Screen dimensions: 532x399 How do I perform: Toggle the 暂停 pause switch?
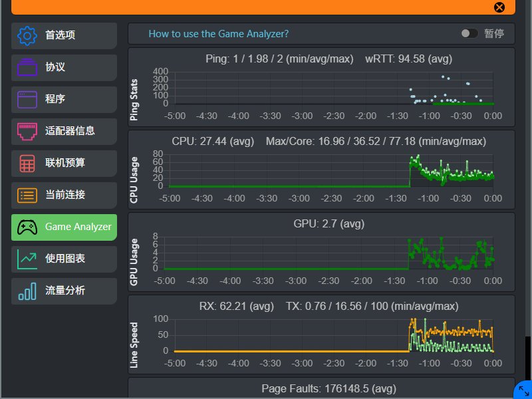pos(469,33)
